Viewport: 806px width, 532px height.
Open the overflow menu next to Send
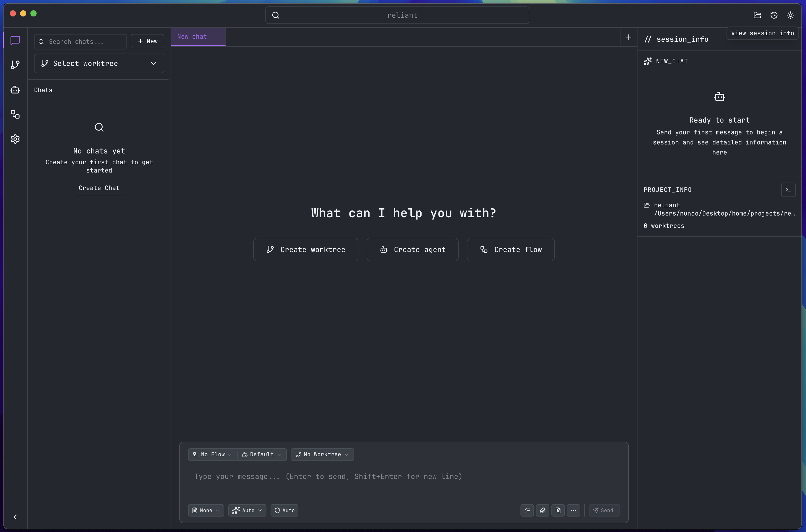pos(574,510)
